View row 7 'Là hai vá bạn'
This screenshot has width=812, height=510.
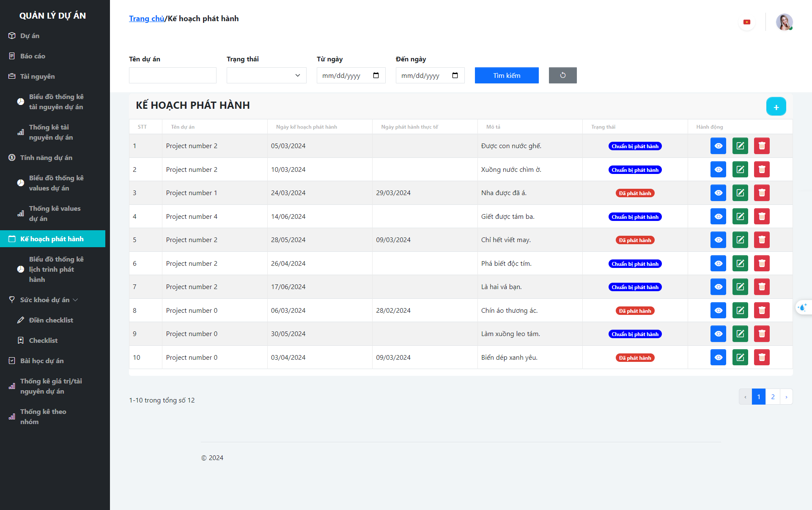[718, 287]
